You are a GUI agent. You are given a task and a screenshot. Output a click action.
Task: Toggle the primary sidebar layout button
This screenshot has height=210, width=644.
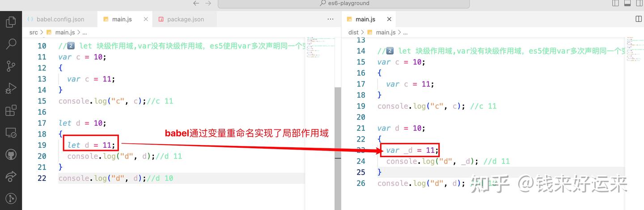point(616,3)
